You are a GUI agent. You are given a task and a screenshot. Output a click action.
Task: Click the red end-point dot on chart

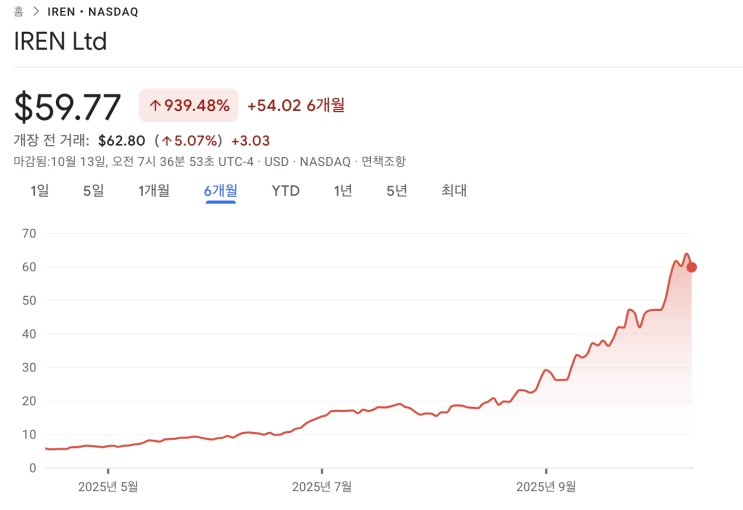[x=691, y=267]
